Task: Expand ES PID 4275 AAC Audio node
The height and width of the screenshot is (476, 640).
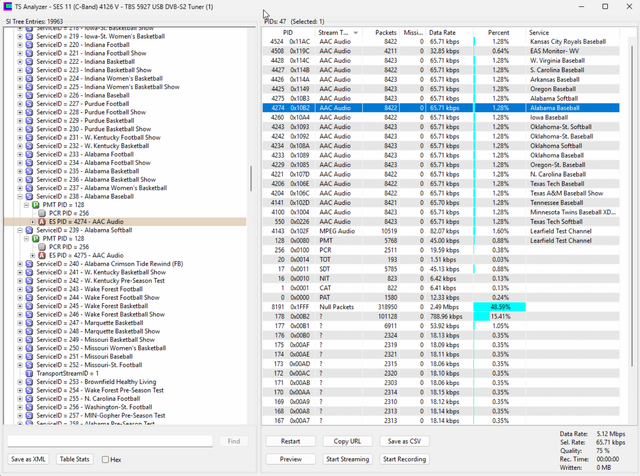Action: [x=33, y=256]
